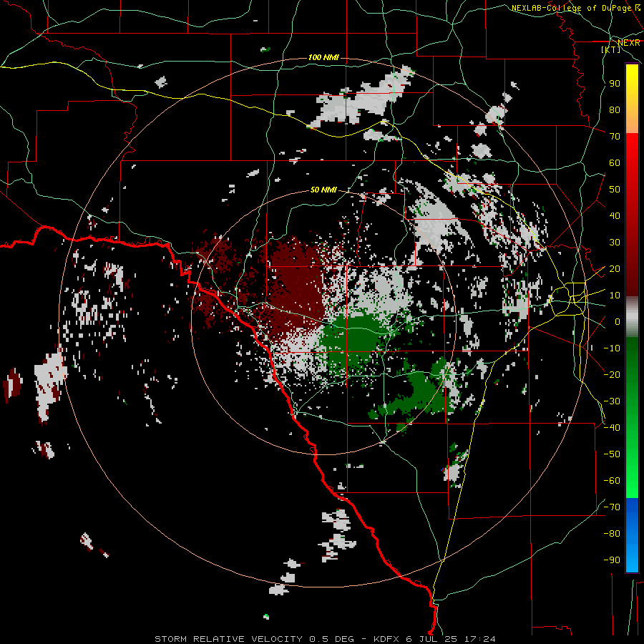644x644 pixels.
Task: Select the "-80" value on velocity scale
Action: (612, 534)
